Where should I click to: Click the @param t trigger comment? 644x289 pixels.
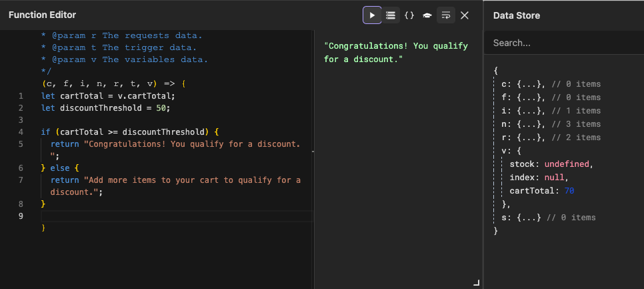point(119,47)
